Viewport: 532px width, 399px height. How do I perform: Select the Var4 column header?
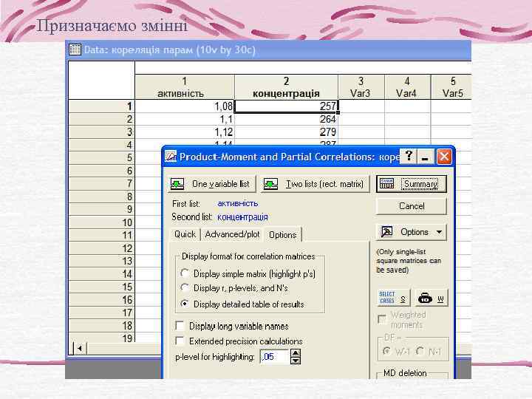[407, 87]
